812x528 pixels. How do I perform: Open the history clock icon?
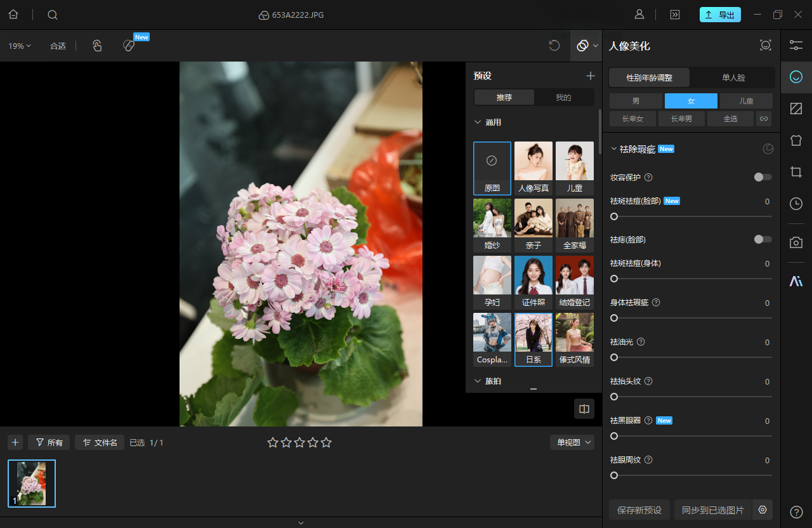click(x=796, y=204)
